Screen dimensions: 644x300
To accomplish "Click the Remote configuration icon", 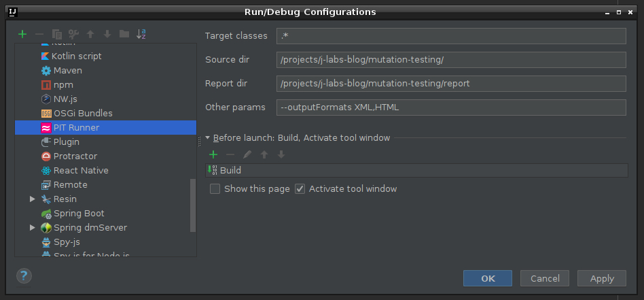I will [46, 185].
